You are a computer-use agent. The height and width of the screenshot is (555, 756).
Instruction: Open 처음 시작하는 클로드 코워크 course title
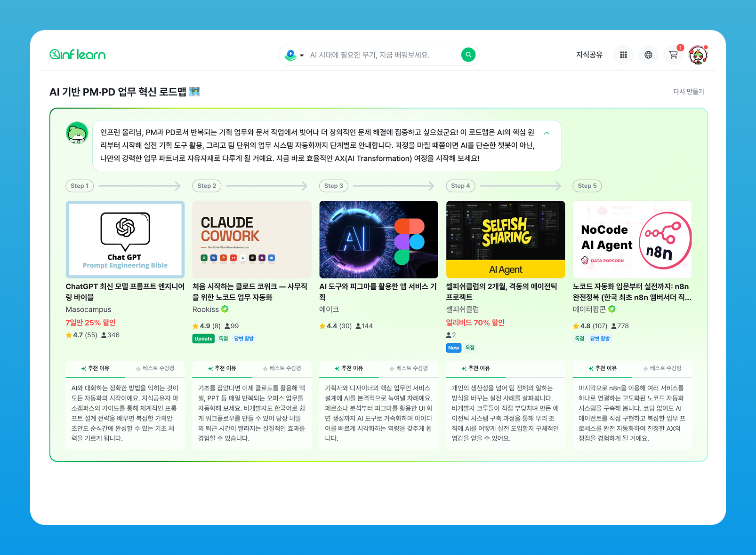pos(250,292)
